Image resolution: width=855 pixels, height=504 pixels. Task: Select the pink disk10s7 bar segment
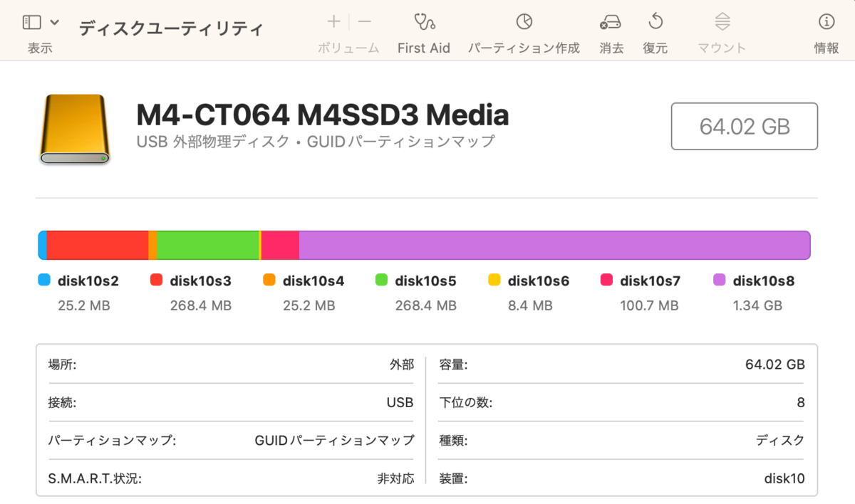tap(280, 245)
